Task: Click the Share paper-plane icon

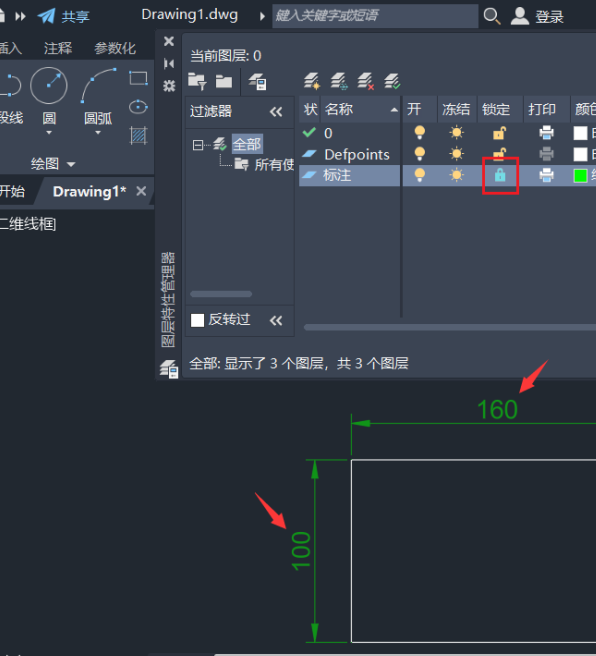Action: click(46, 16)
